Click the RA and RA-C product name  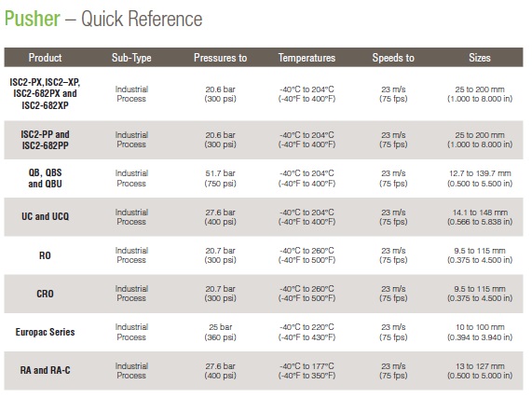[x=45, y=370]
